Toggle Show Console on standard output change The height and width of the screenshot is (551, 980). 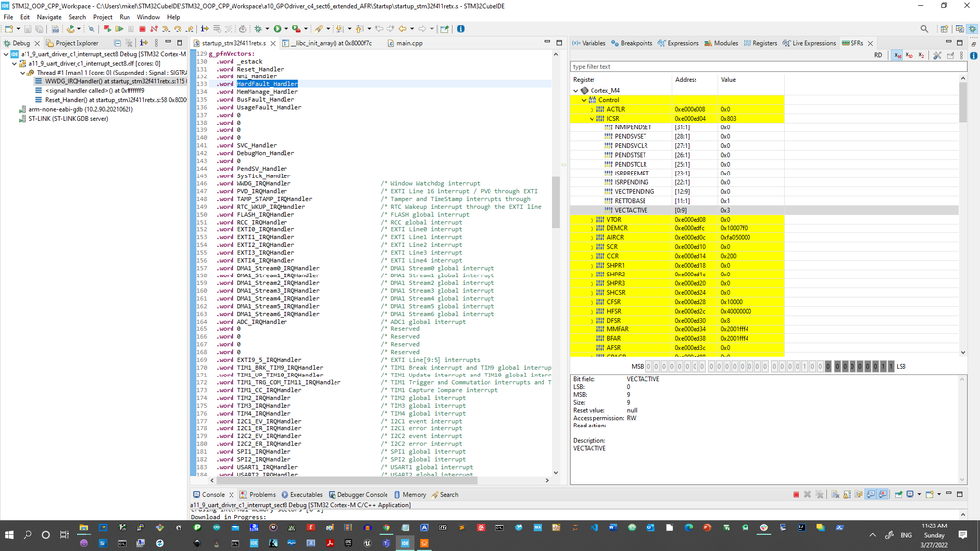871,494
